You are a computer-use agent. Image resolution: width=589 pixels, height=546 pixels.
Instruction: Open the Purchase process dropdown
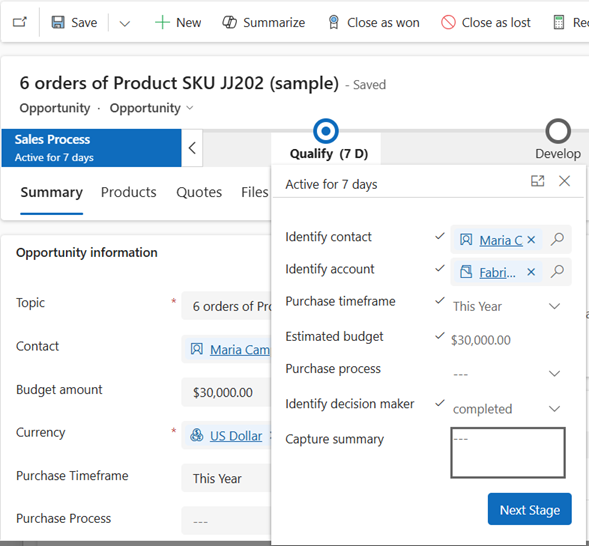tap(554, 374)
